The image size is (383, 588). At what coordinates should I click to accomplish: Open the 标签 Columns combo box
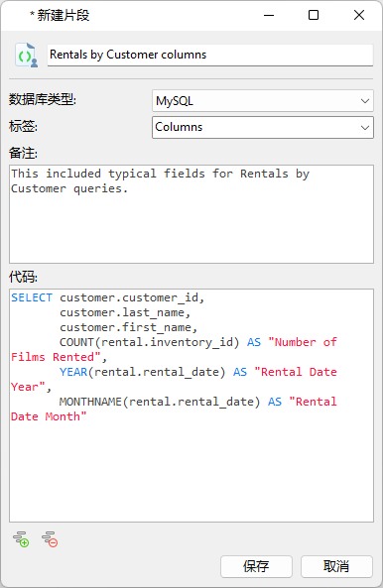coord(263,127)
